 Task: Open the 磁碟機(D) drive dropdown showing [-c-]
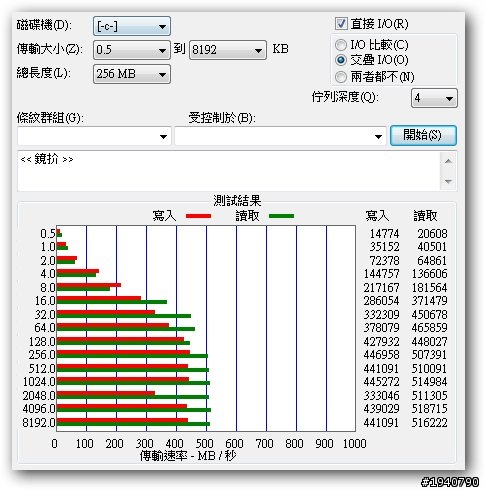[x=132, y=26]
